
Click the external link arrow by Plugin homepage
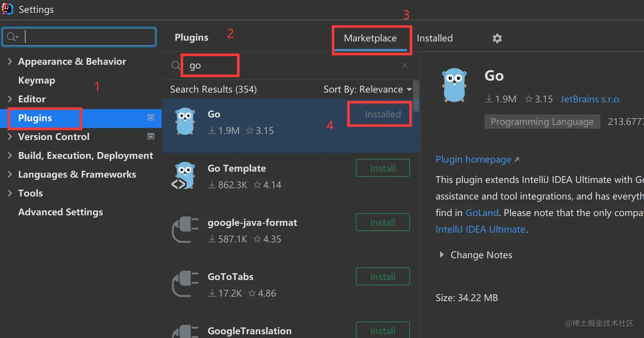[x=517, y=159]
